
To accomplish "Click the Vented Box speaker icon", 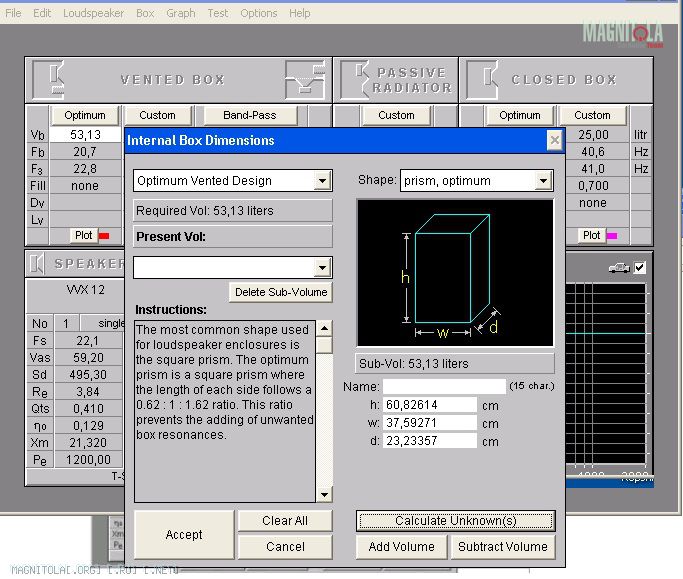I will pos(49,80).
